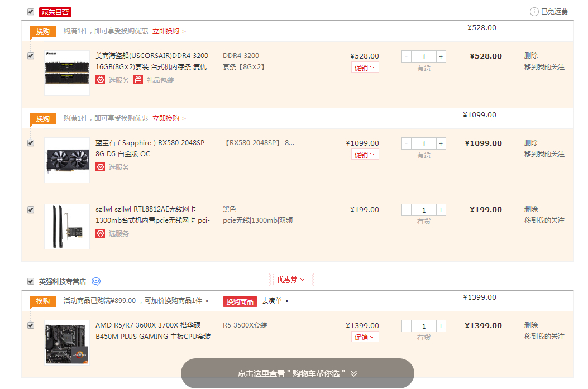Open Corsair memory product thumbnail
Image resolution: width=588 pixels, height=389 pixels.
[x=67, y=73]
